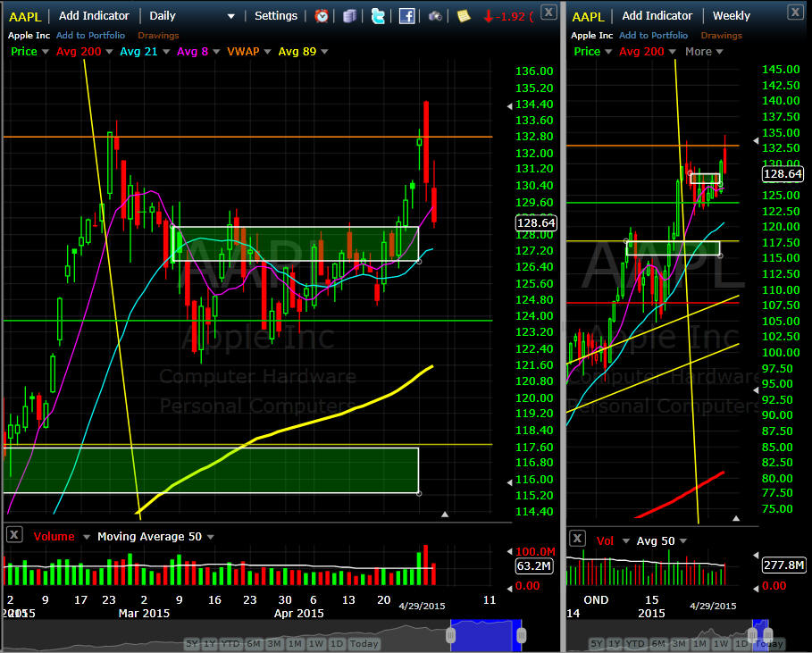Expand the Avg 89 indicator dropdown
This screenshot has width=812, height=653.
pos(324,52)
